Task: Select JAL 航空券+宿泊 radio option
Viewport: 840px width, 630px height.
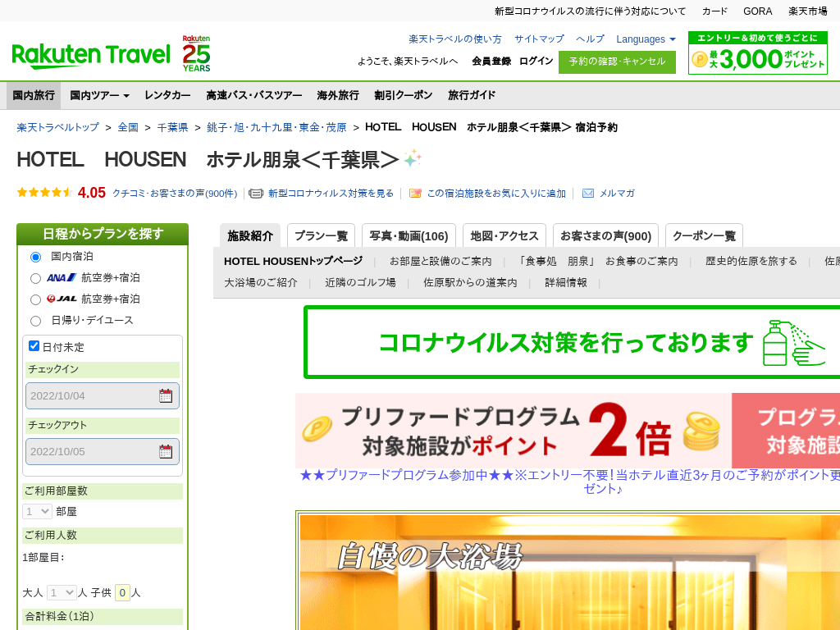Action: coord(35,299)
